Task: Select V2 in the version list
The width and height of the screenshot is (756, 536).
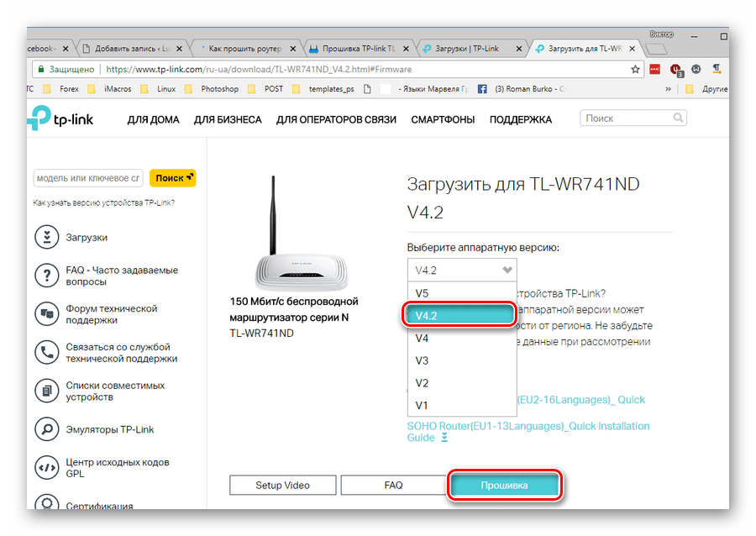Action: pos(462,383)
